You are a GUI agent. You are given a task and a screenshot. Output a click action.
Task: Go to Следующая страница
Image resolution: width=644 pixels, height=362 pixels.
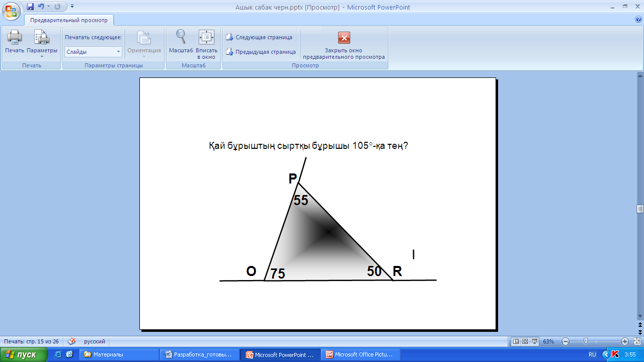coord(259,37)
